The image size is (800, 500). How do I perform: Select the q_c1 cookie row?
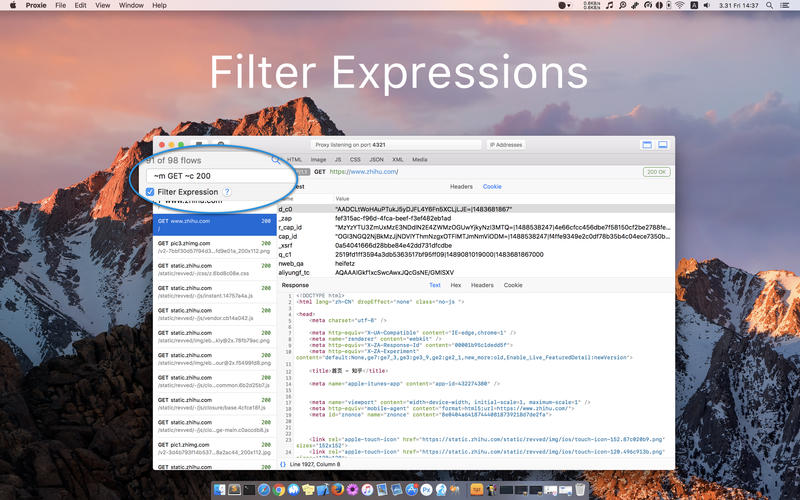(476, 255)
